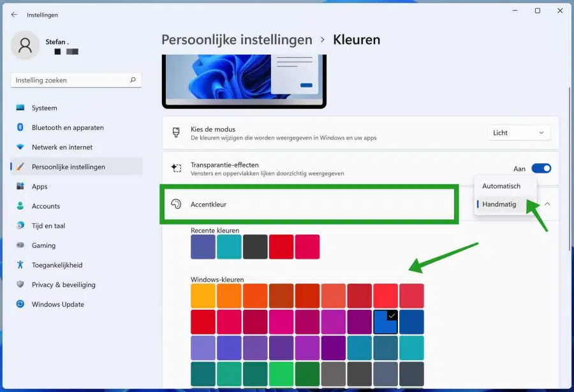Click the brush icon beside Kies de modus
The height and width of the screenshot is (392, 574).
pyautogui.click(x=176, y=133)
